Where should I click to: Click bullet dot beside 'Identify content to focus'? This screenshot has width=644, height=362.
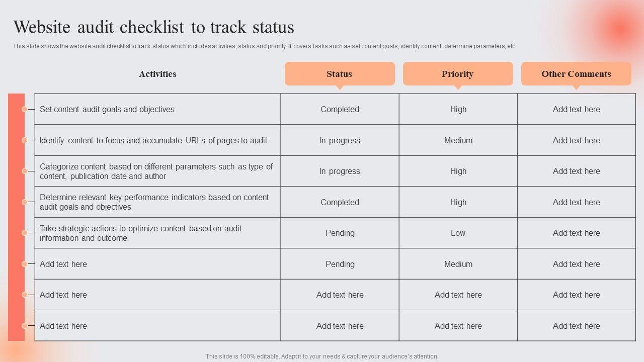point(24,140)
